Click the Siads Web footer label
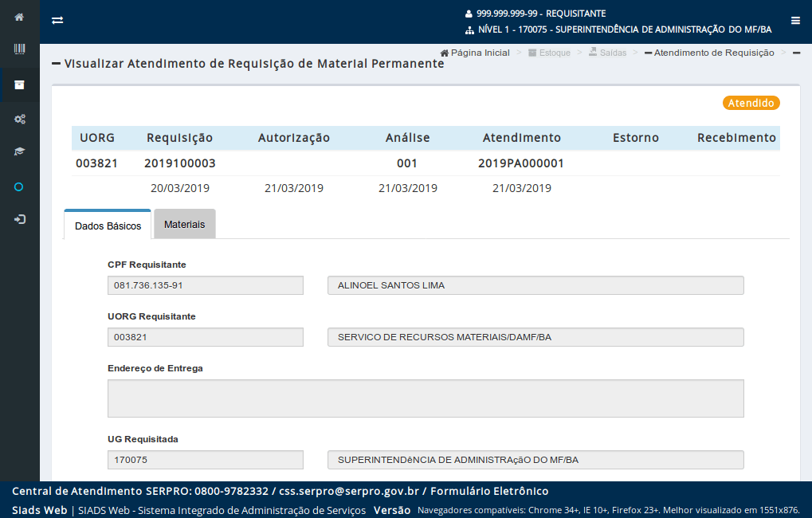 (x=39, y=510)
